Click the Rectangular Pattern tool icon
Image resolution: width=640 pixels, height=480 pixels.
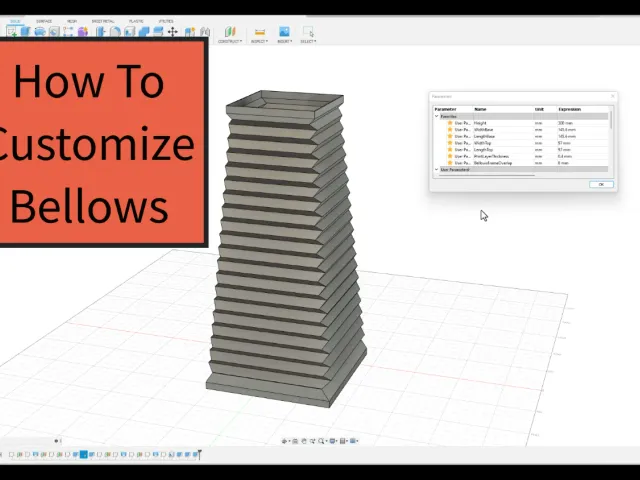click(68, 31)
